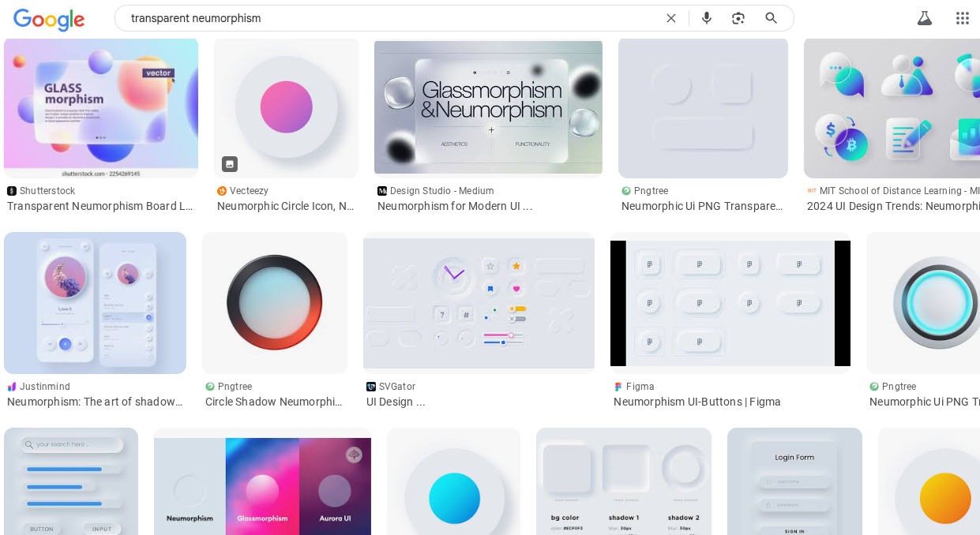Screen dimensions: 980x535
Task: Open 'Neumorphic Ui PNG Transpare…' link
Action: 702,206
